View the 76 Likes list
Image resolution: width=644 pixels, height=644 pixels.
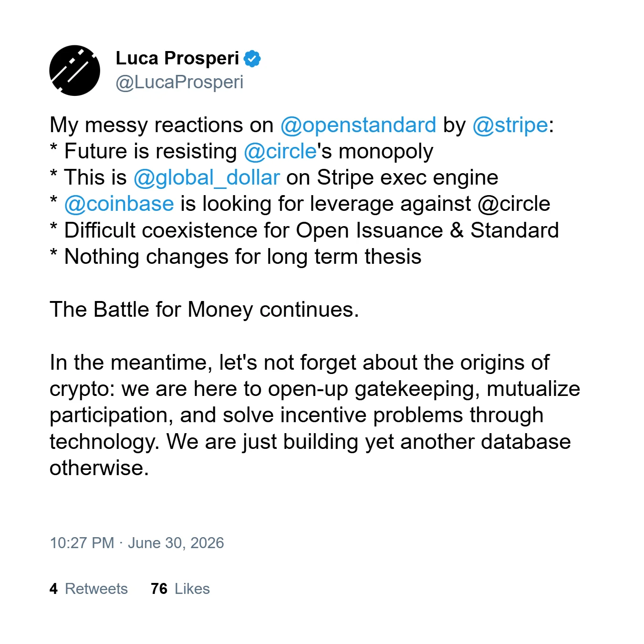click(x=180, y=589)
